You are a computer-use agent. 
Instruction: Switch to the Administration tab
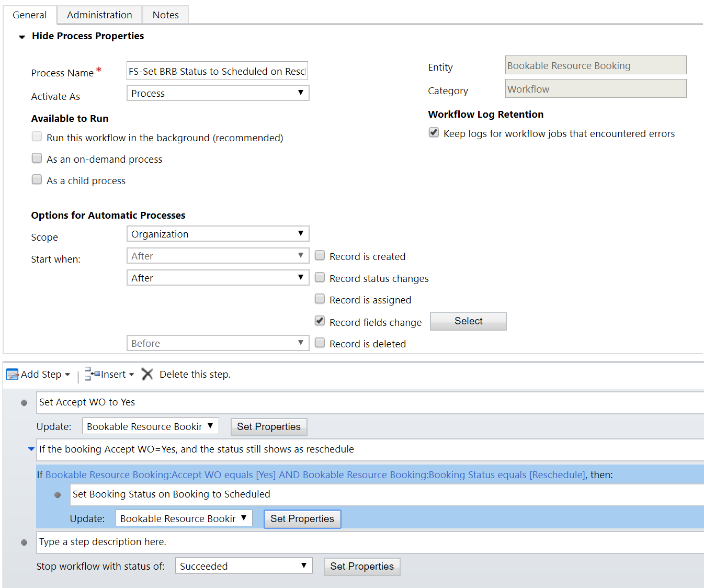[x=99, y=15]
